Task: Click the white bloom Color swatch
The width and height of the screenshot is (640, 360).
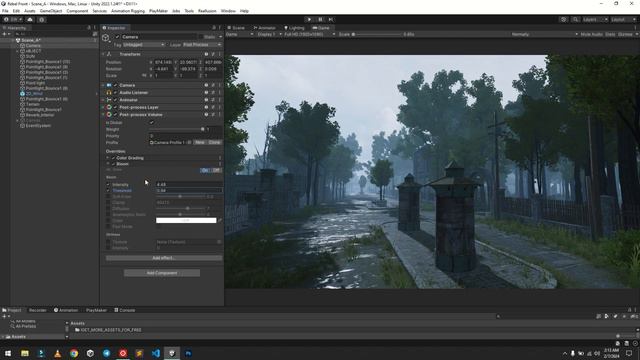Action: pyautogui.click(x=186, y=220)
